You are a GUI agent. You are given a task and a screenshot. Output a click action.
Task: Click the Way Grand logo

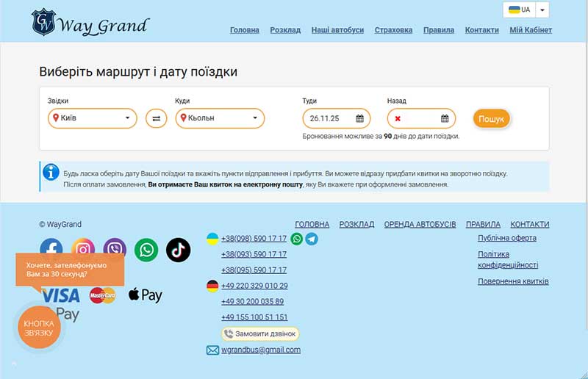coord(90,24)
